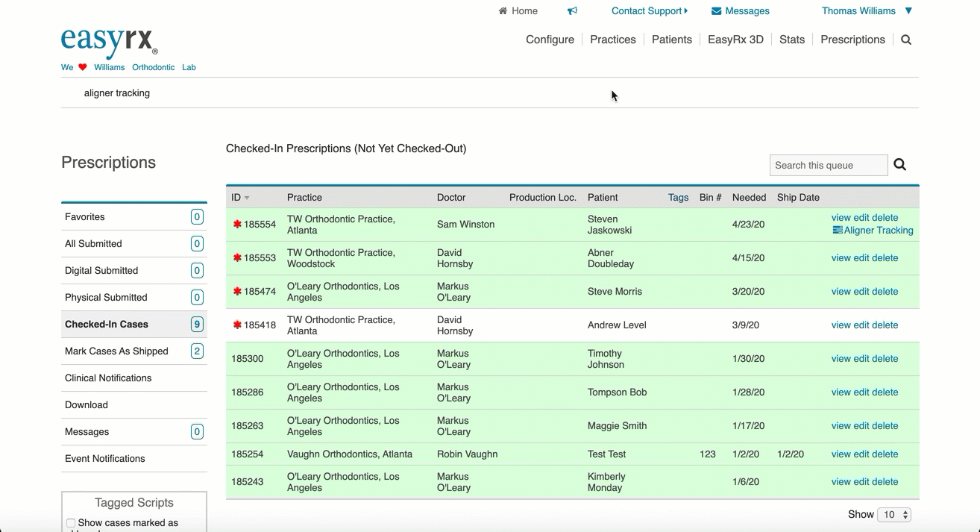
Task: Open the Show rows count dropdown
Action: (894, 515)
